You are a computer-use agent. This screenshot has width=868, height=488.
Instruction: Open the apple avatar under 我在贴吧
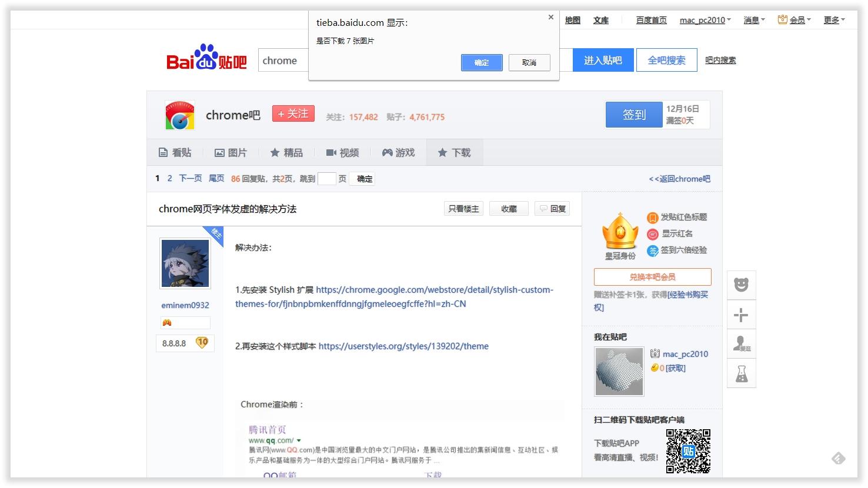point(619,372)
